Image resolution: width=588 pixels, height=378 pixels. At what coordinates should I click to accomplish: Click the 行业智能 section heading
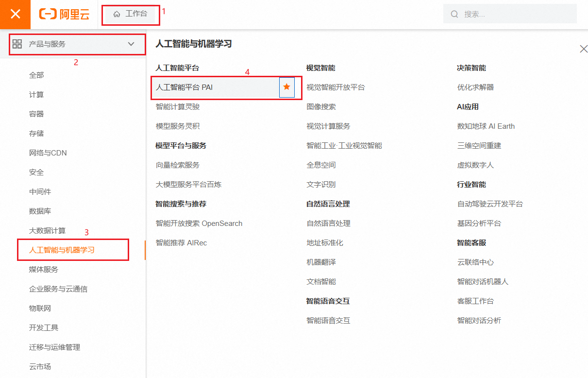pos(471,185)
